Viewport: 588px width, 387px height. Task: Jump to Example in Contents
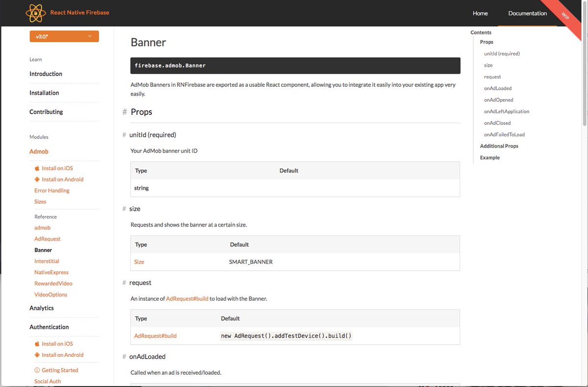point(490,158)
